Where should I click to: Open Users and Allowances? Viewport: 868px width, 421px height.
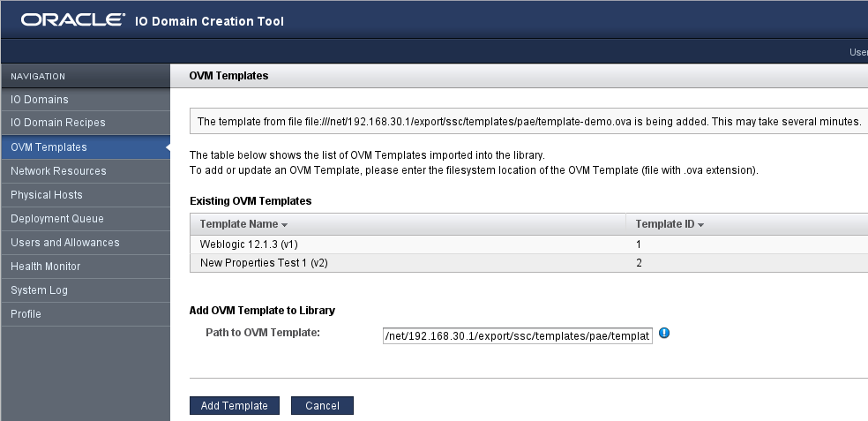tap(65, 243)
